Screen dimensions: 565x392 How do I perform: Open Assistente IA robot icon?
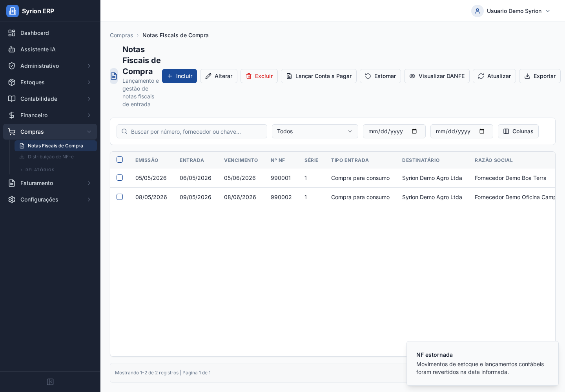coord(12,49)
